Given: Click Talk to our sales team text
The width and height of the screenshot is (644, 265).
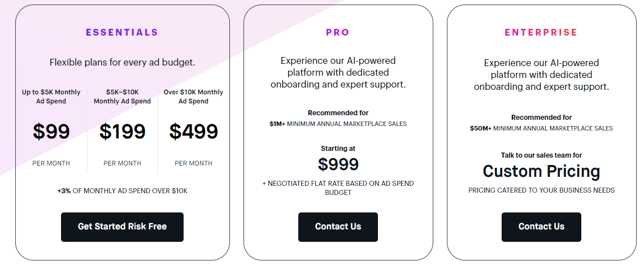Looking at the screenshot, I should click(541, 155).
